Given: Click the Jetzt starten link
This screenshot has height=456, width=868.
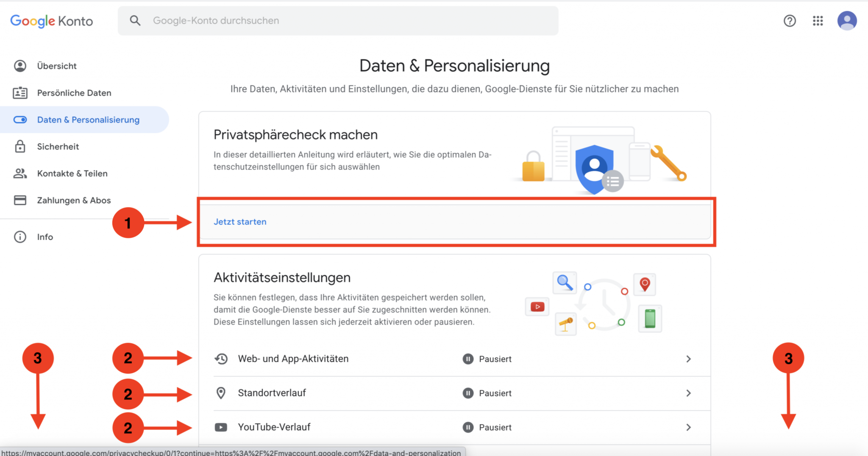Looking at the screenshot, I should point(240,221).
